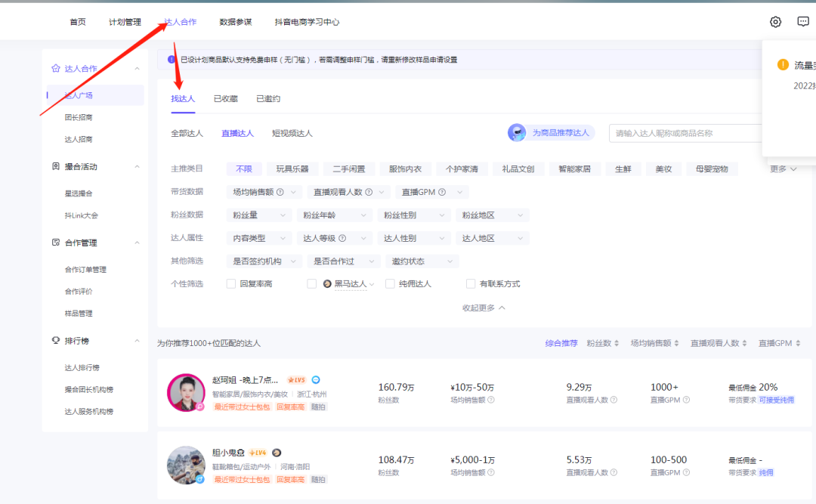Open the 粉丝年龄 dropdown
The height and width of the screenshot is (504, 816).
coord(335,215)
